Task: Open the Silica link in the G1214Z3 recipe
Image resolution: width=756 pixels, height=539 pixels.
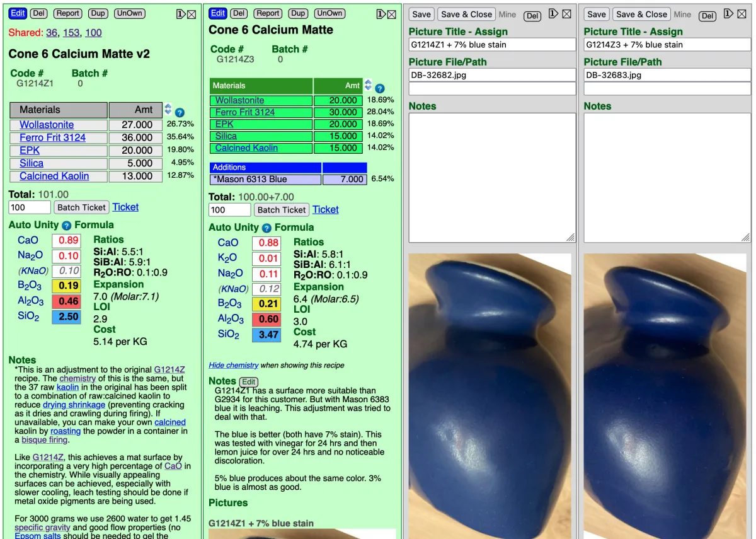Action: coord(226,136)
